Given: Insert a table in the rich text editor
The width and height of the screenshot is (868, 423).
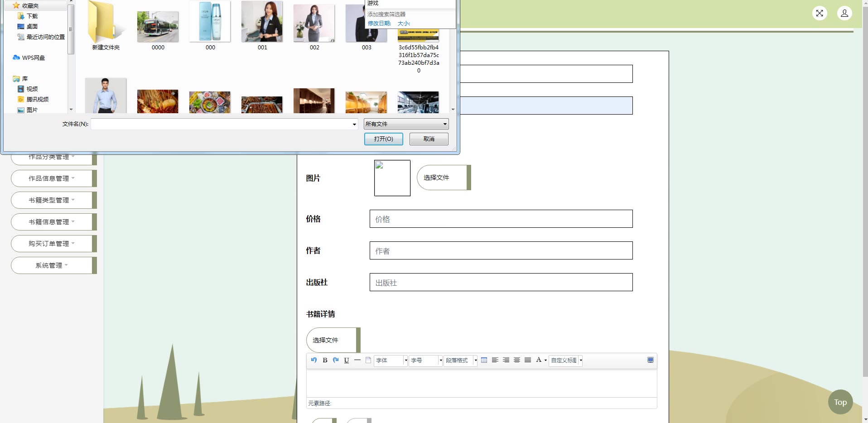Looking at the screenshot, I should pyautogui.click(x=484, y=360).
